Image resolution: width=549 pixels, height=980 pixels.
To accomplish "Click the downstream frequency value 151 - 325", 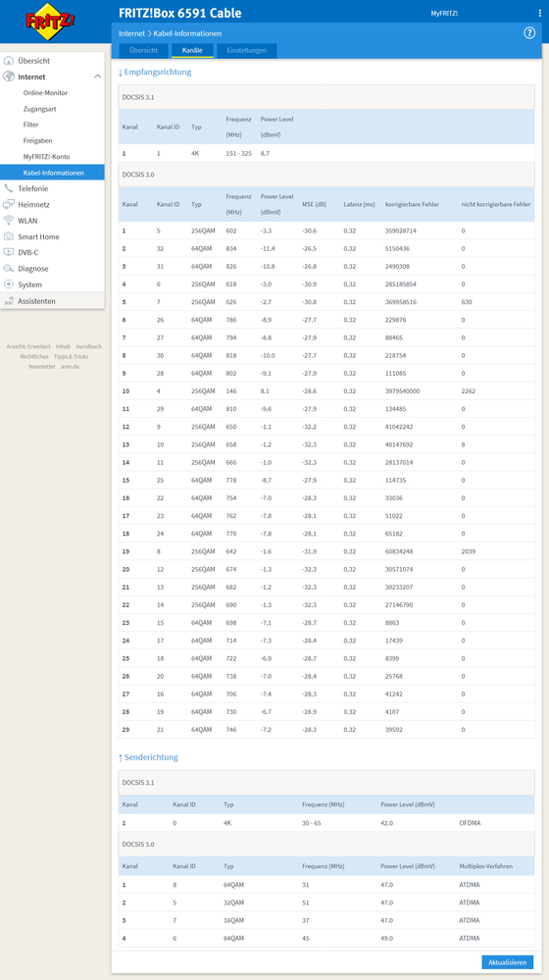I will pos(238,153).
